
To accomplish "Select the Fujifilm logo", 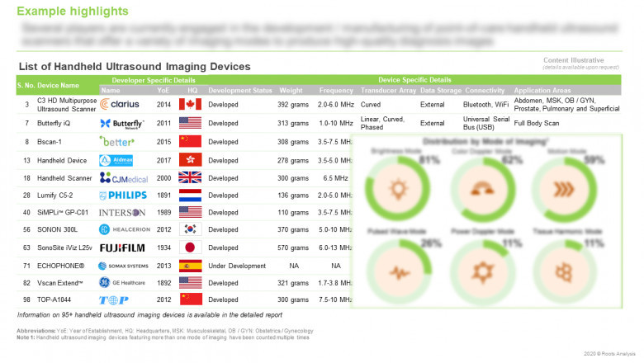I will coord(122,247).
